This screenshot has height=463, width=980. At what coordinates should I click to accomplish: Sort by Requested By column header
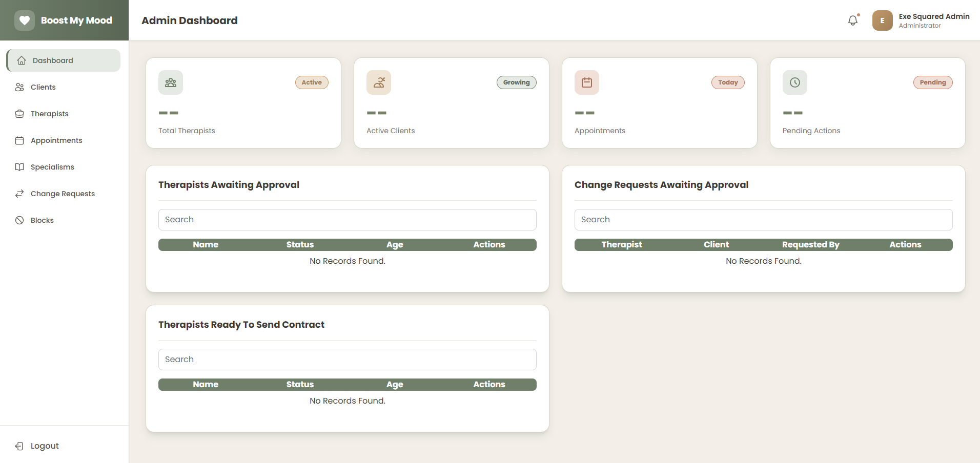(810, 245)
